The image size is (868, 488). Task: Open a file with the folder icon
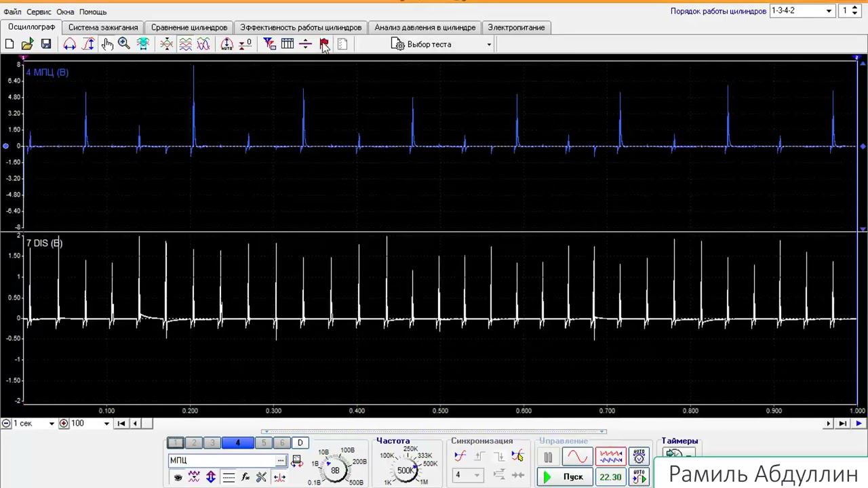point(27,44)
